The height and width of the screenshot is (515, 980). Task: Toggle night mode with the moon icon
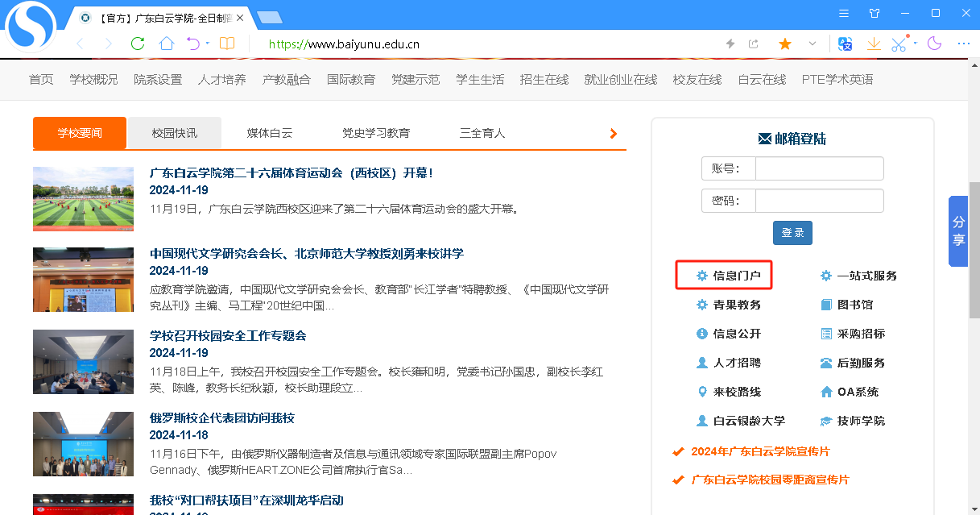pyautogui.click(x=935, y=44)
